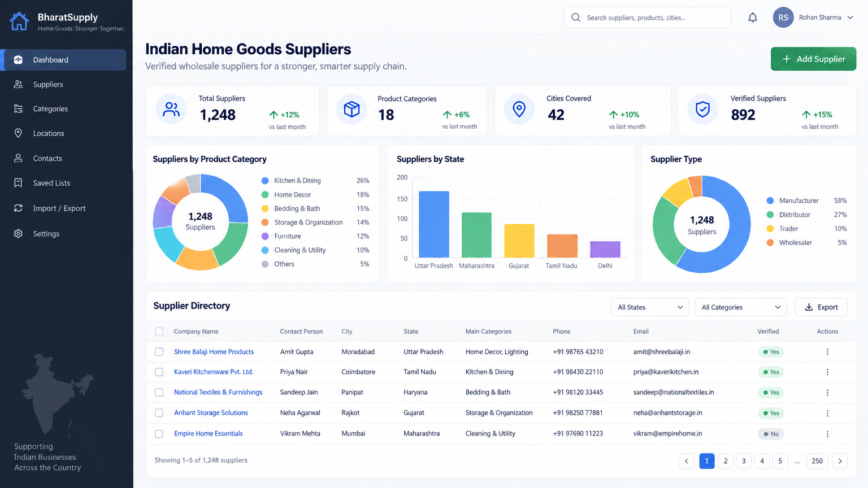Expand the Rohan Sharma account menu chevron

click(850, 18)
